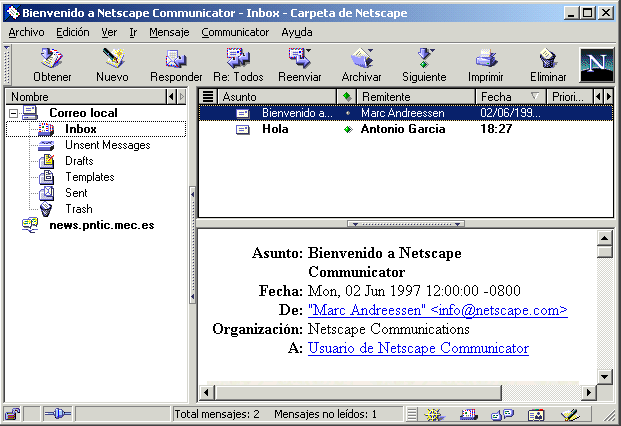The width and height of the screenshot is (621, 426).
Task: Forward message using Reenviar icon
Action: pos(300,64)
